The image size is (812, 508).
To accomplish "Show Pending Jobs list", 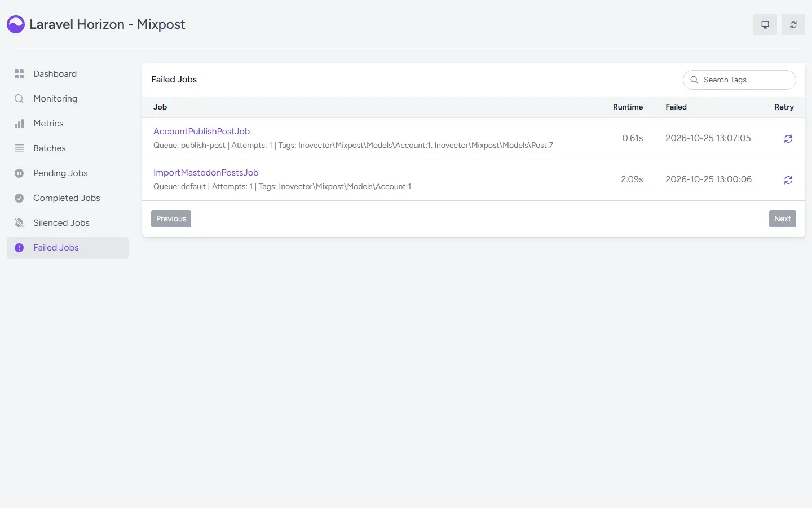I will point(68,173).
